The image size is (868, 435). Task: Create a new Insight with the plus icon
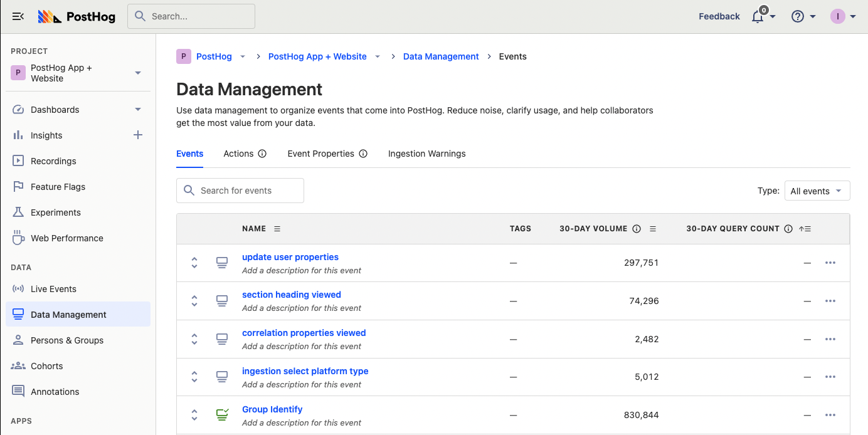click(137, 135)
